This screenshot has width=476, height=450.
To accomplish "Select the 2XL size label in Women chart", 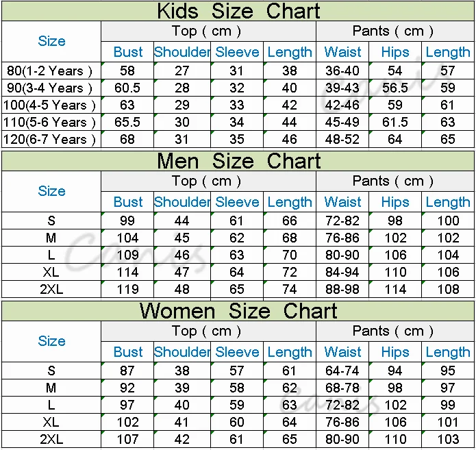I will 51,439.
